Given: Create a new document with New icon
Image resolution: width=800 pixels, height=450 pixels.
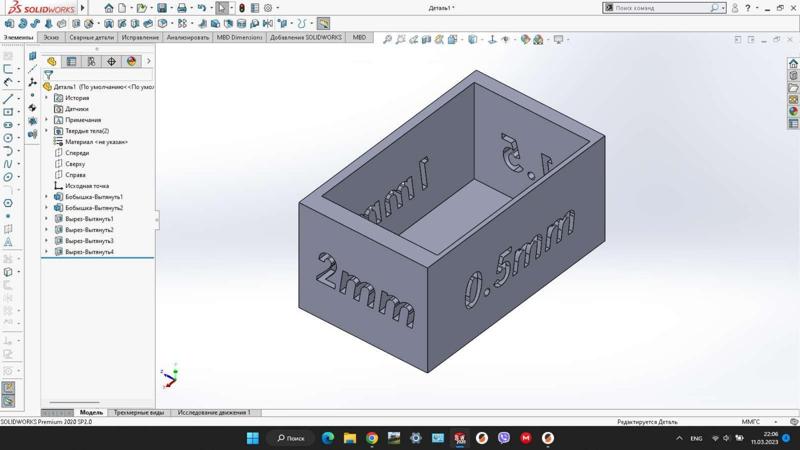Looking at the screenshot, I should pyautogui.click(x=122, y=8).
